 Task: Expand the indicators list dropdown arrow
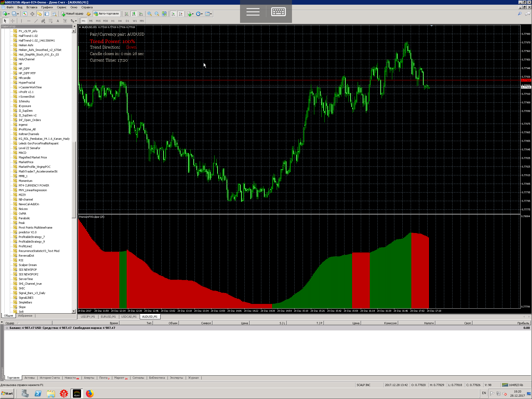[193, 14]
